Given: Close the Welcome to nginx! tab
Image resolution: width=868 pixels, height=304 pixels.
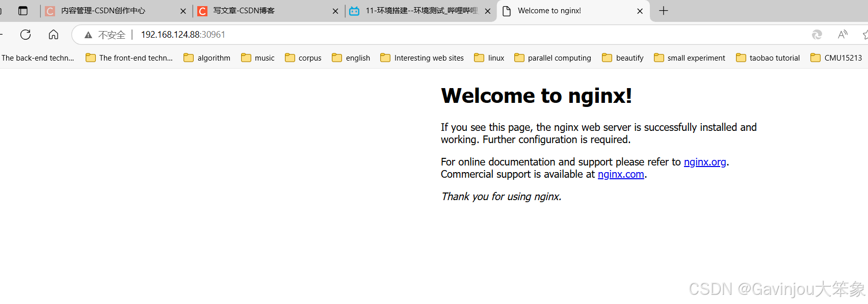Looking at the screenshot, I should 640,11.
